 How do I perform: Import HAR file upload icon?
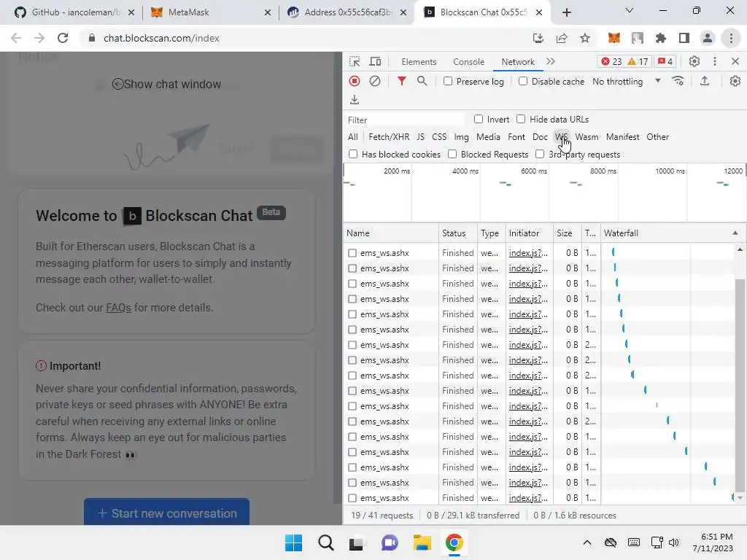(x=705, y=81)
